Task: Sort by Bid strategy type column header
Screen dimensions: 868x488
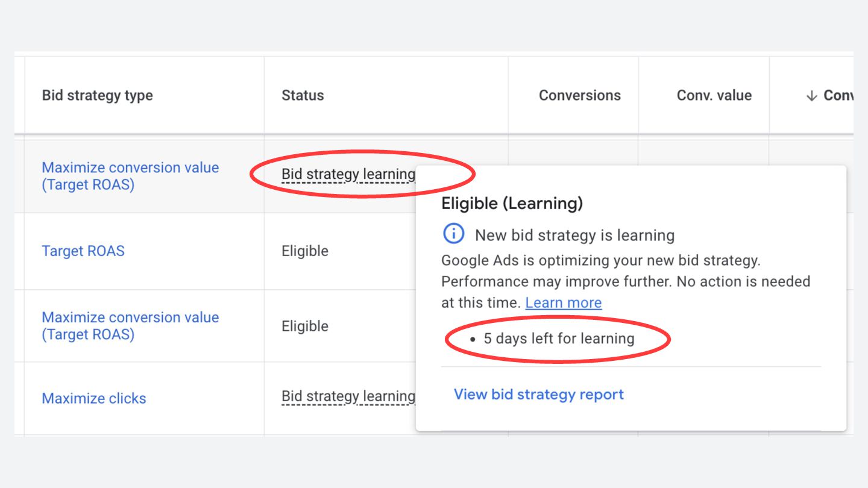Action: tap(97, 96)
